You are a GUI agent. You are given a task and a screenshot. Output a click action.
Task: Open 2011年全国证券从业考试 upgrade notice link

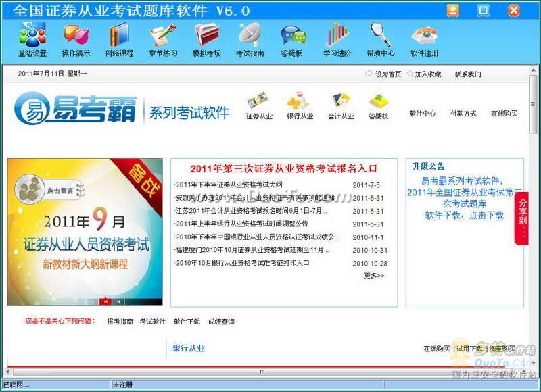[x=465, y=198]
